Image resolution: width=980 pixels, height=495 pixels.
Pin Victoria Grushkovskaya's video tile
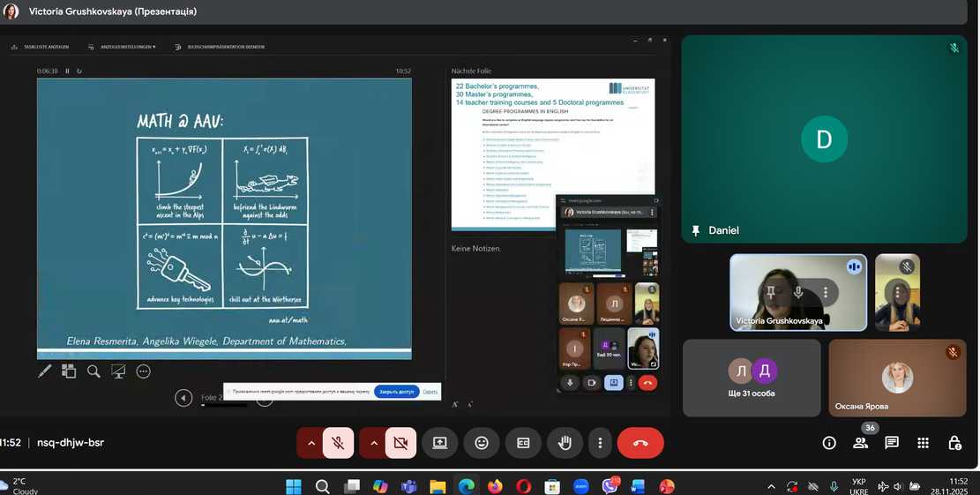(x=771, y=292)
